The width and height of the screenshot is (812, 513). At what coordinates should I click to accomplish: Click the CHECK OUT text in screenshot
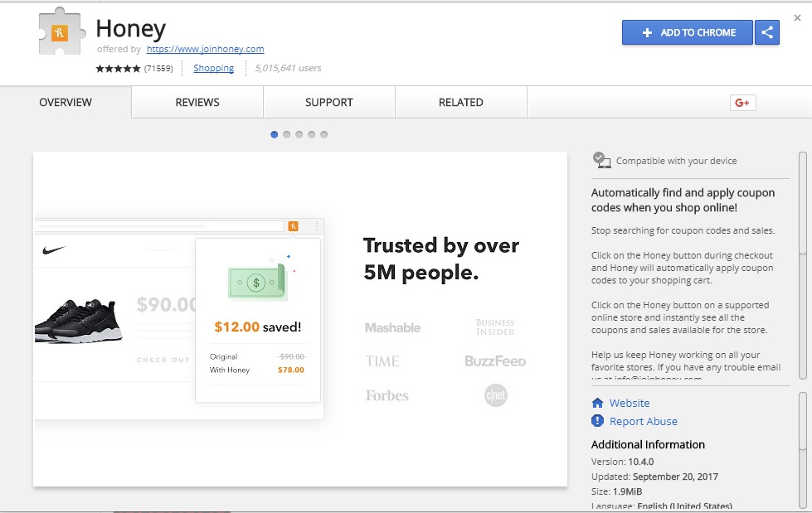(x=163, y=360)
